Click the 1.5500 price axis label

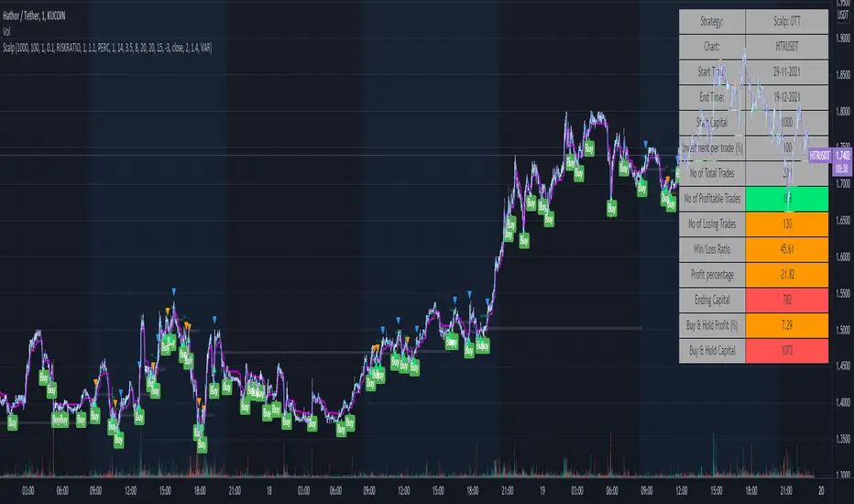point(843,293)
